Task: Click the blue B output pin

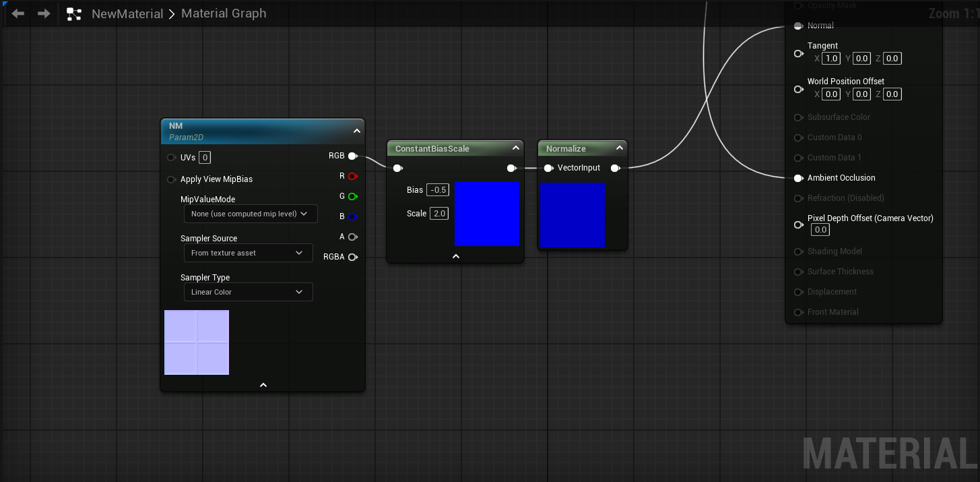Action: click(352, 216)
